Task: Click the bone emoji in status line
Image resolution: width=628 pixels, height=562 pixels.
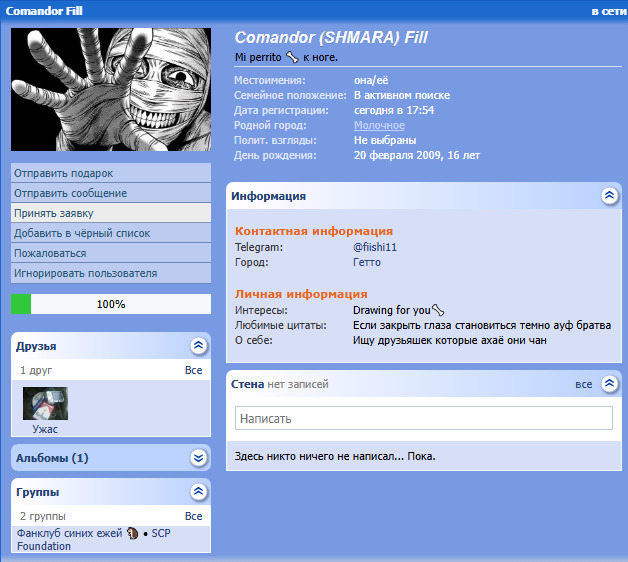Action: pos(292,57)
